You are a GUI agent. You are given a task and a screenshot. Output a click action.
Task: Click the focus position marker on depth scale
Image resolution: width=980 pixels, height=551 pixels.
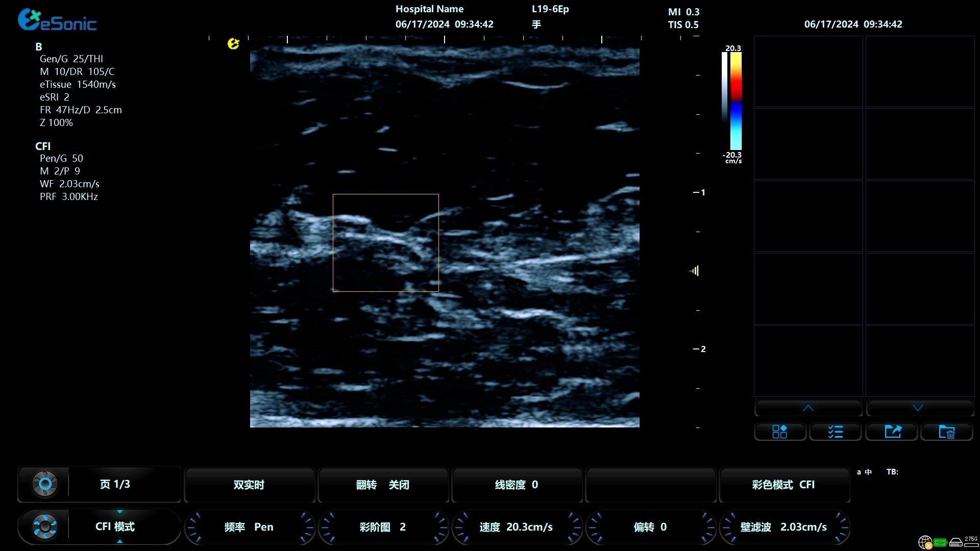694,271
